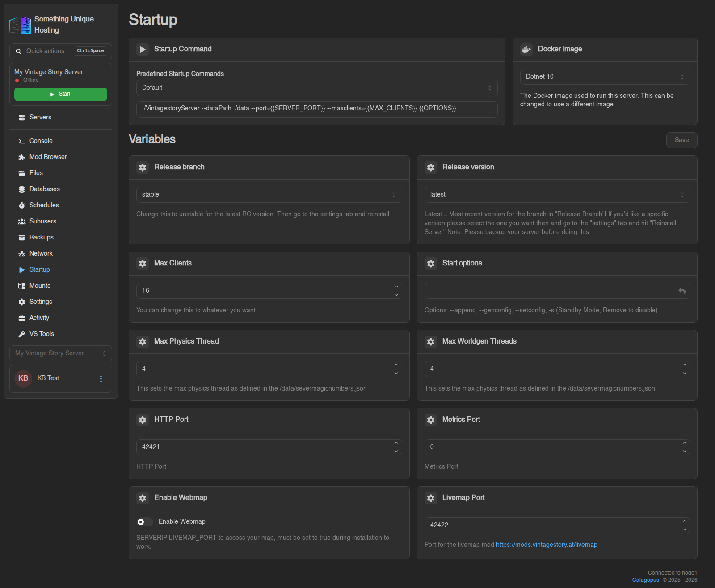Click the Startup Command play icon
Image resolution: width=715 pixels, height=588 pixels.
pyautogui.click(x=143, y=50)
